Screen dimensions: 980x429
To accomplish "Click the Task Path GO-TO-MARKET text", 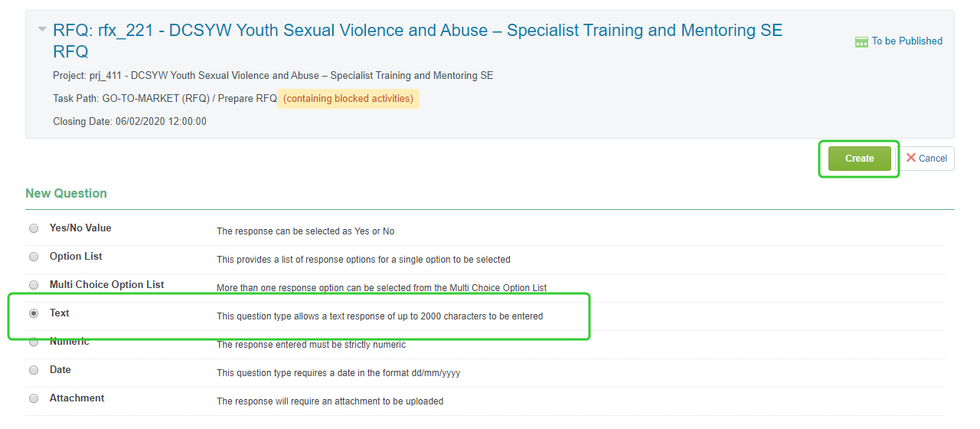I will pyautogui.click(x=165, y=99).
